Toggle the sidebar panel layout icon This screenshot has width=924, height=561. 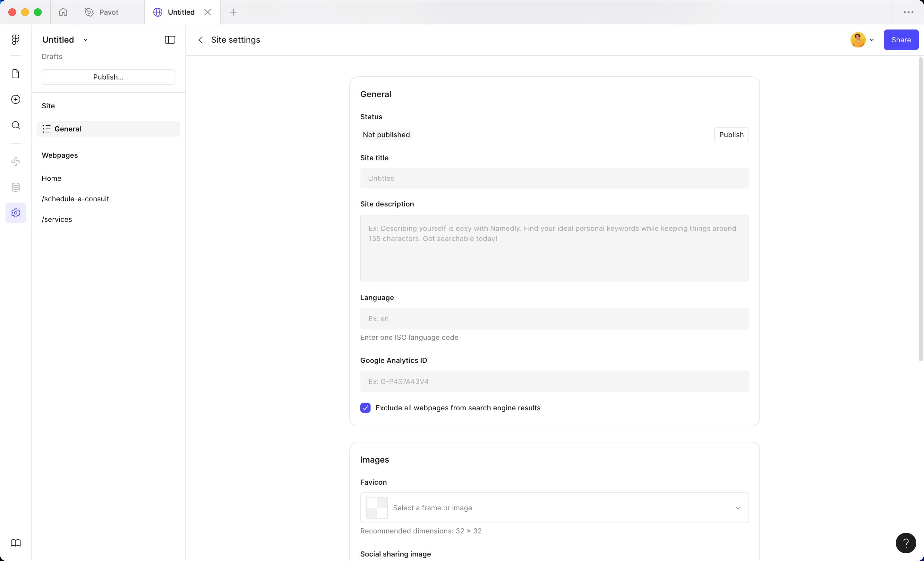[x=170, y=40]
